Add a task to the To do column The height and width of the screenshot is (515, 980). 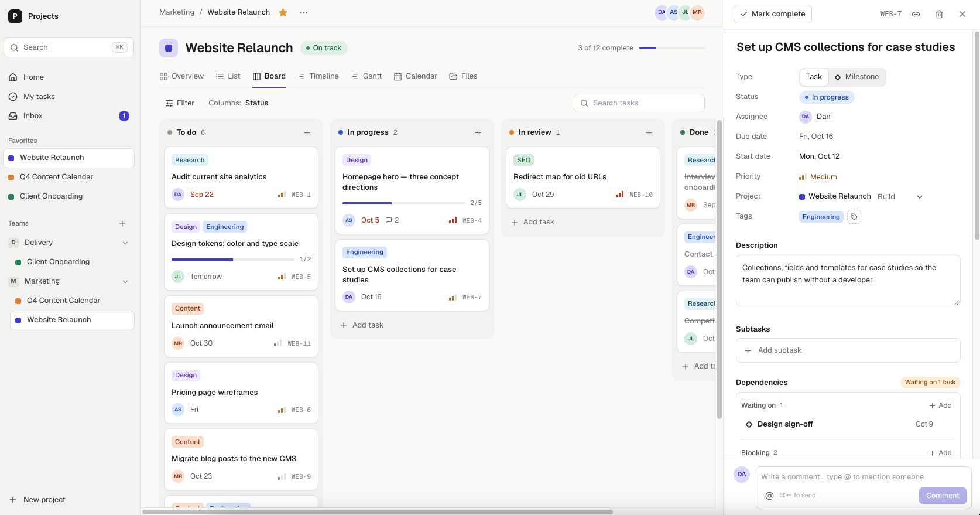tap(307, 132)
